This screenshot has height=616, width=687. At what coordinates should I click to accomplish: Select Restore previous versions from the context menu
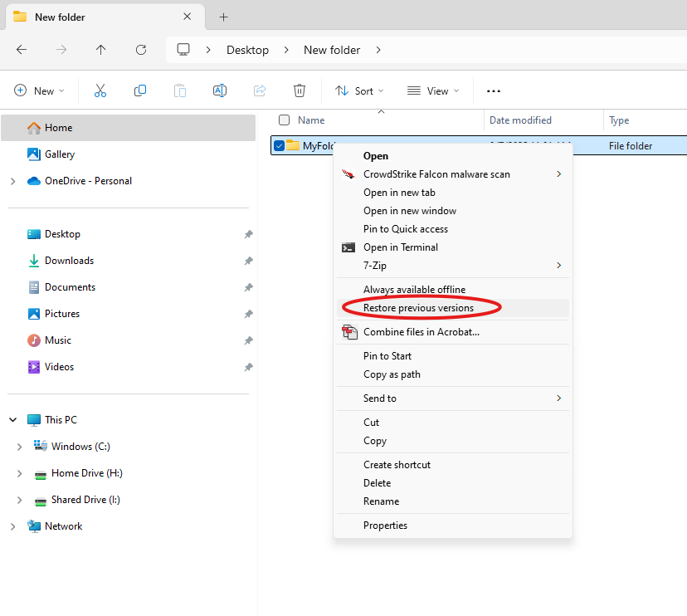[421, 308]
